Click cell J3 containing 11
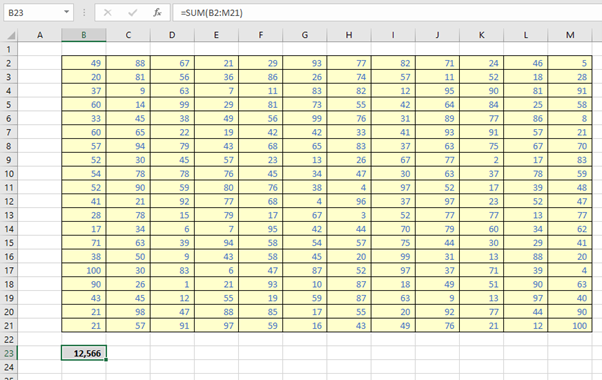The height and width of the screenshot is (380, 602). tap(437, 77)
